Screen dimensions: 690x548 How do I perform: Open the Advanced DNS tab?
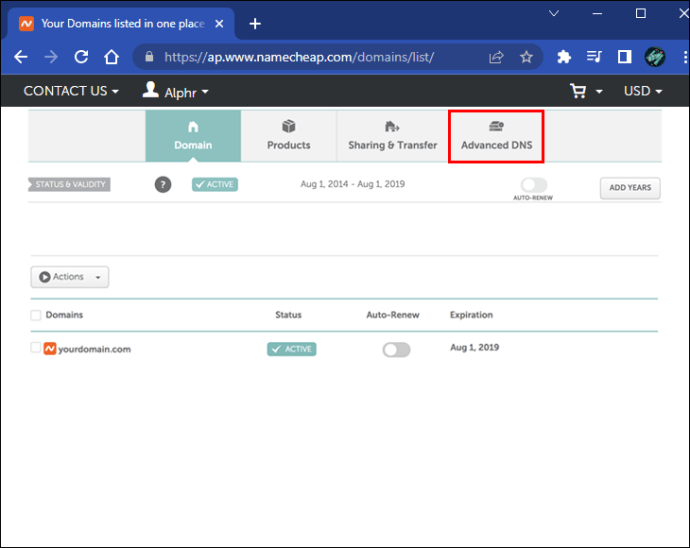pos(496,136)
